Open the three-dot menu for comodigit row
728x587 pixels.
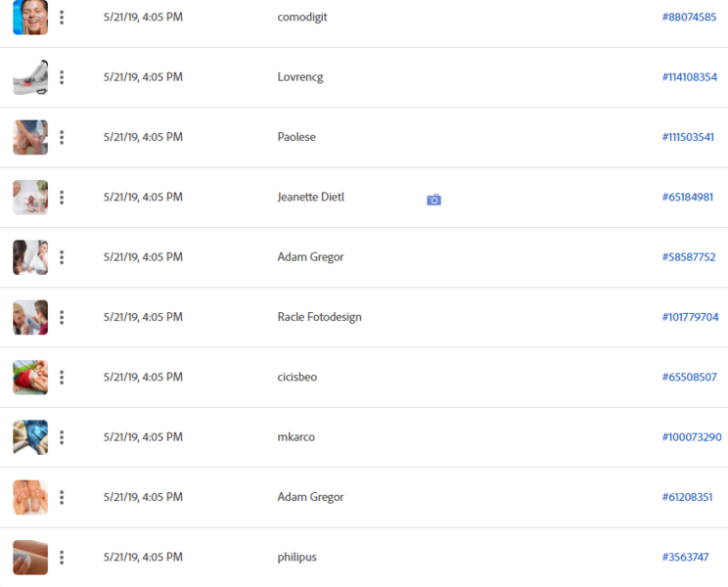(x=62, y=18)
